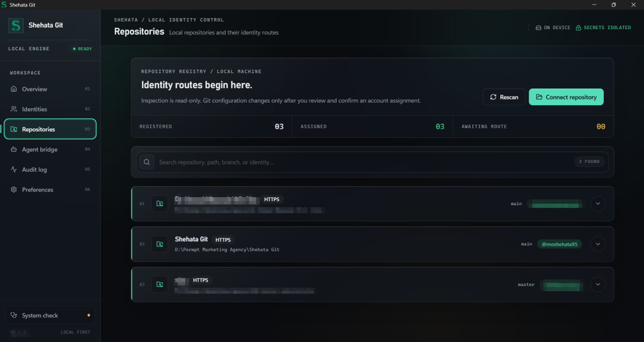Click the HTTPS tag on repository 03
644x342 pixels.
(201, 280)
